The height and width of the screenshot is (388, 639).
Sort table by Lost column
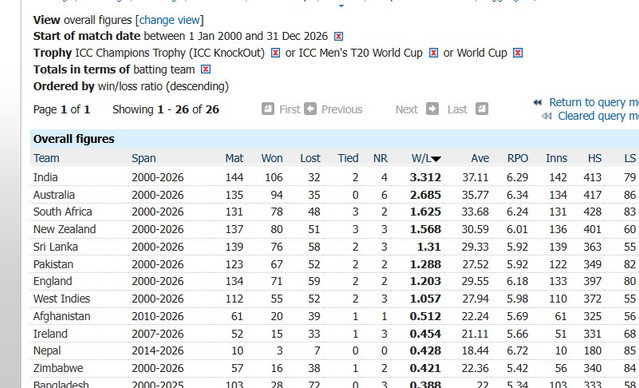[310, 158]
